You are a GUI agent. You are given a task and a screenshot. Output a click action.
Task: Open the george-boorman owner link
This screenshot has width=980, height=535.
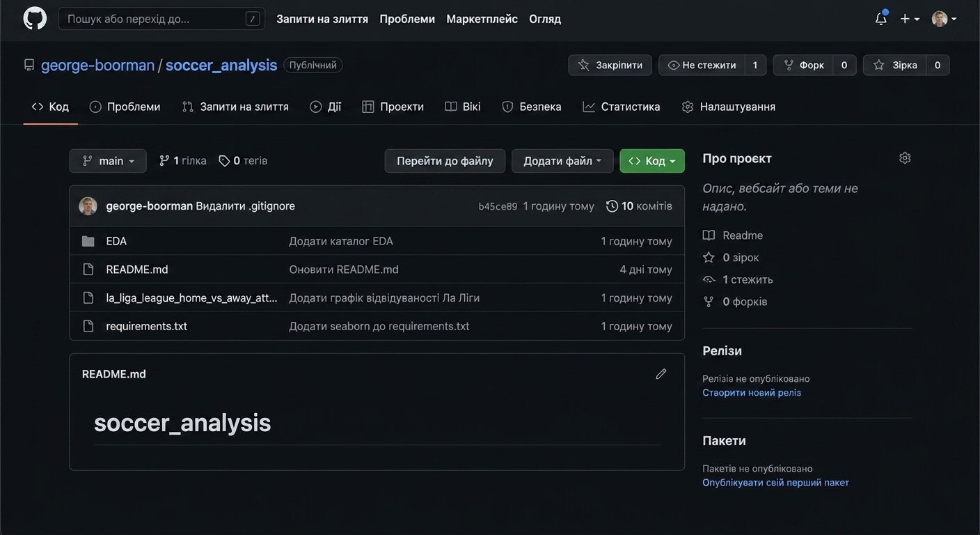pyautogui.click(x=97, y=65)
